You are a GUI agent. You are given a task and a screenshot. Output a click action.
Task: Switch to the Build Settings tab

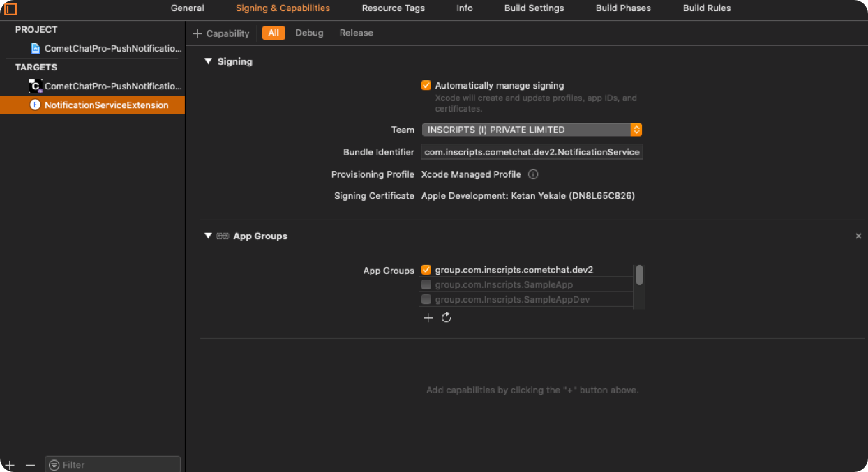534,8
